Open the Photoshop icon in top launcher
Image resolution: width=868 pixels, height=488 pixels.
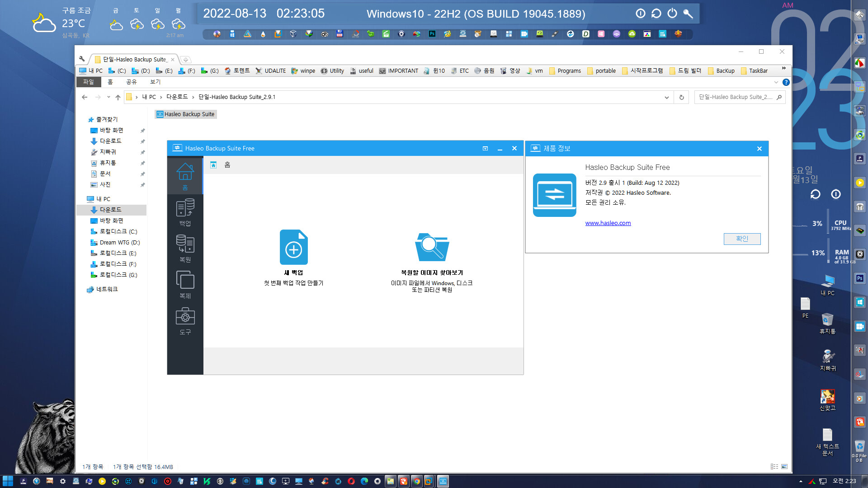(x=432, y=34)
